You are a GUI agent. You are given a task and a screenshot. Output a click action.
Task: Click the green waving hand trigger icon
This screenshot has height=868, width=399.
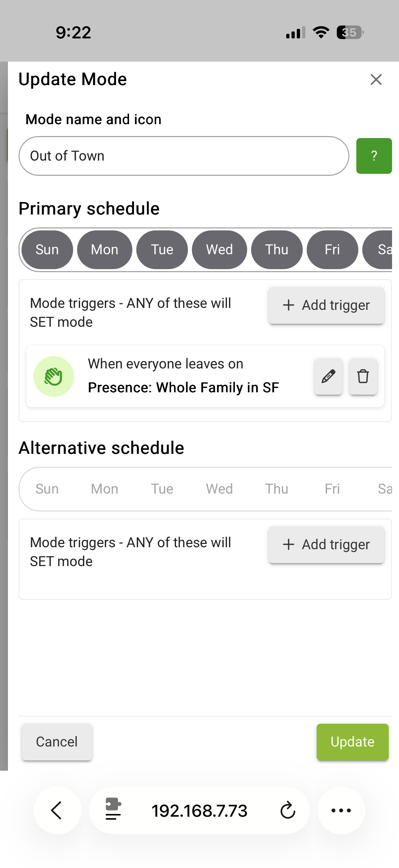(x=54, y=376)
